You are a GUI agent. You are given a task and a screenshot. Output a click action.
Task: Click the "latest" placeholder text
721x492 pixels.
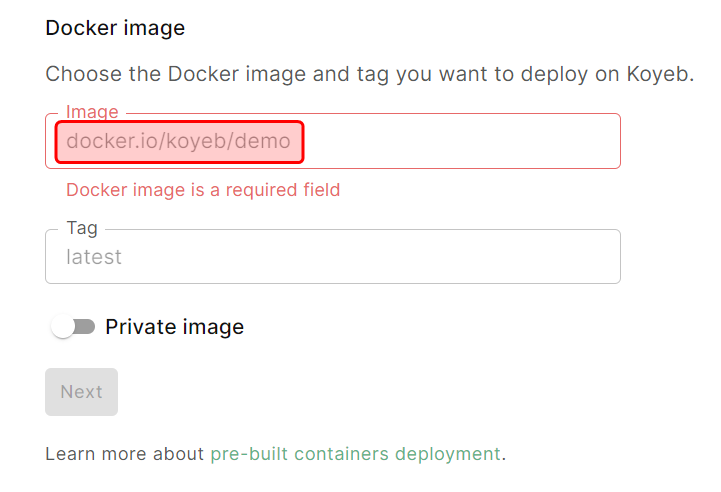coord(94,257)
